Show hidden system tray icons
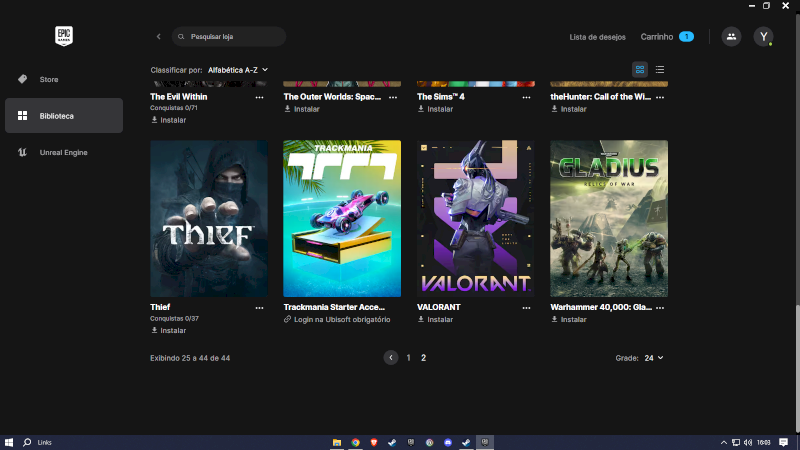 coord(723,442)
